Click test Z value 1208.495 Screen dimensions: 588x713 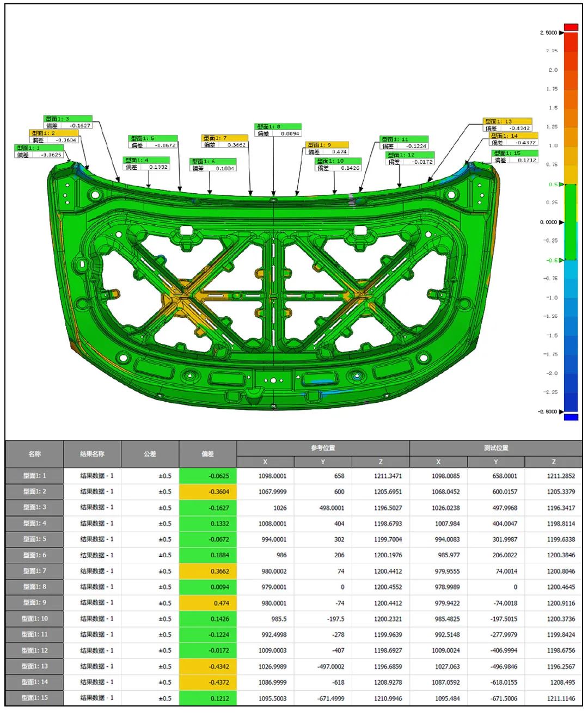[562, 682]
